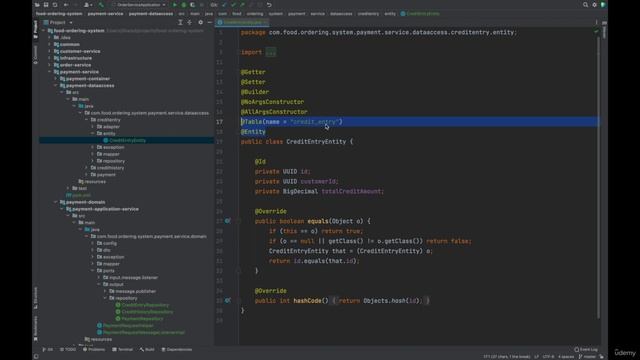Screen dimensions: 640x360
Task: Navigate Back using toolbar arrow
Action: pyautogui.click(x=66, y=5)
